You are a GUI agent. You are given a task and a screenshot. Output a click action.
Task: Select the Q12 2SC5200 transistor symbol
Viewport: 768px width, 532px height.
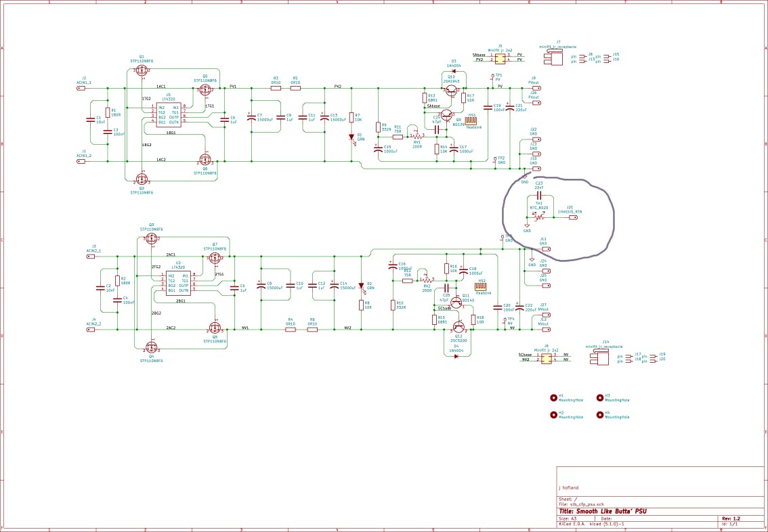pyautogui.click(x=459, y=327)
